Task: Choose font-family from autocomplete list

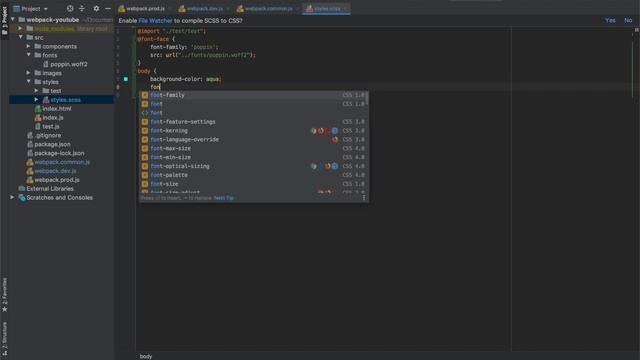Action: 253,95
